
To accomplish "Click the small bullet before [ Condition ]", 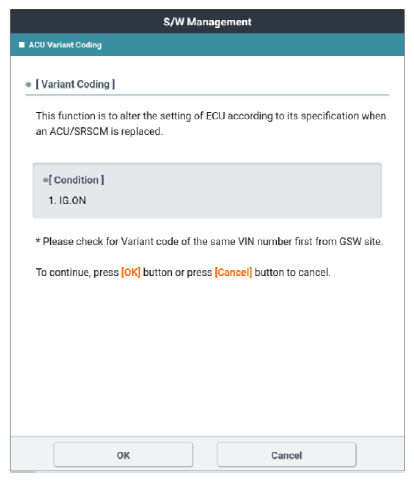I will click(x=45, y=180).
